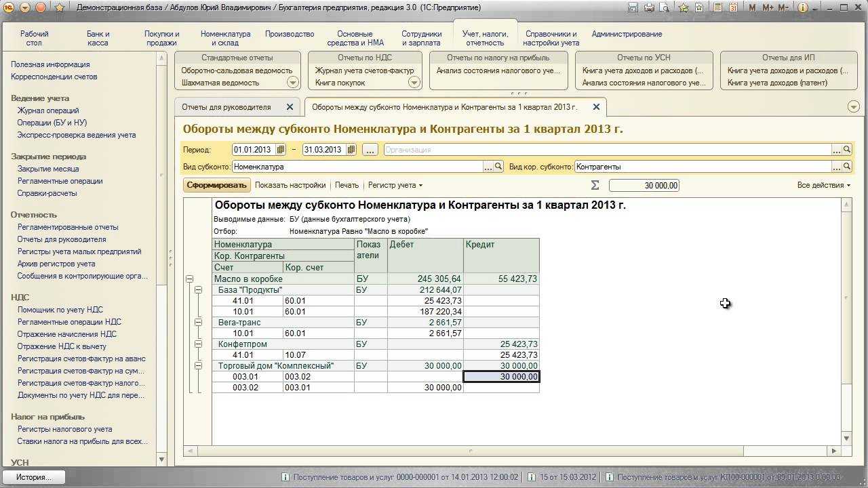Click Показать настройки
This screenshot has width=868, height=488.
(x=290, y=185)
